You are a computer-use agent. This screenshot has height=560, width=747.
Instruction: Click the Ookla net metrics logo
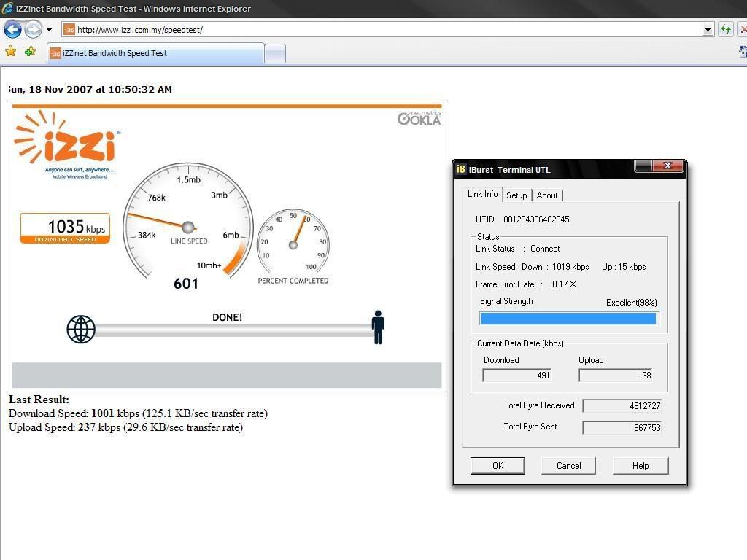419,118
